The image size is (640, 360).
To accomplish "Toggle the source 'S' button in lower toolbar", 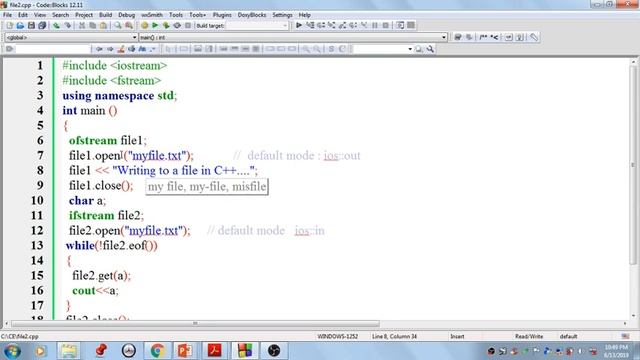I will [331, 49].
